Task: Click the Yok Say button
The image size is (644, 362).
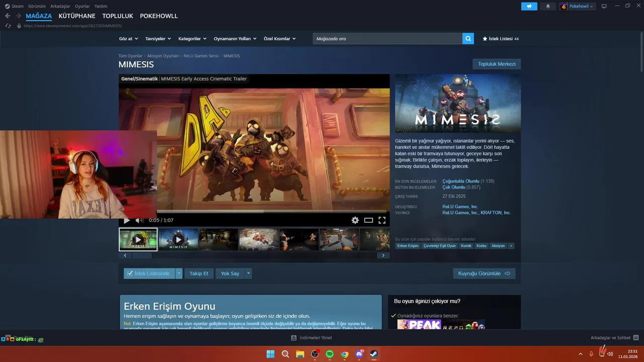Action: point(230,274)
